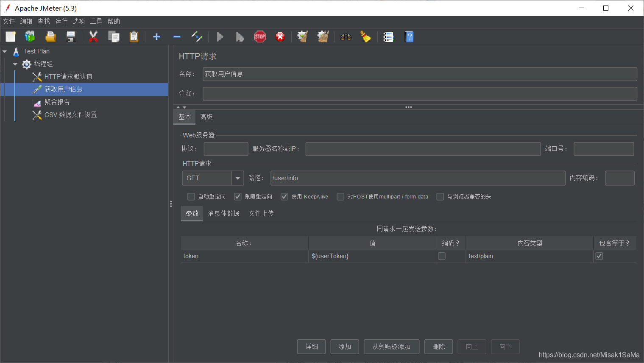Save the test plan via toolbar icon

coord(71,36)
